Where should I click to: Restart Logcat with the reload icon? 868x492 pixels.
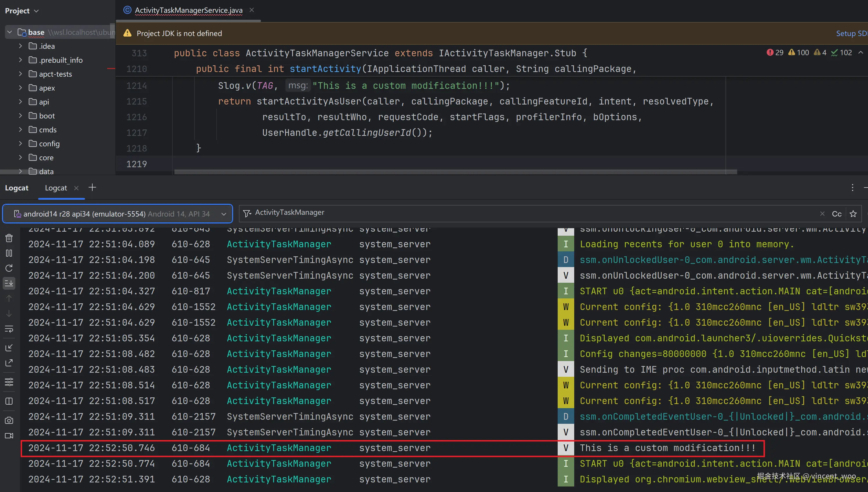[9, 268]
